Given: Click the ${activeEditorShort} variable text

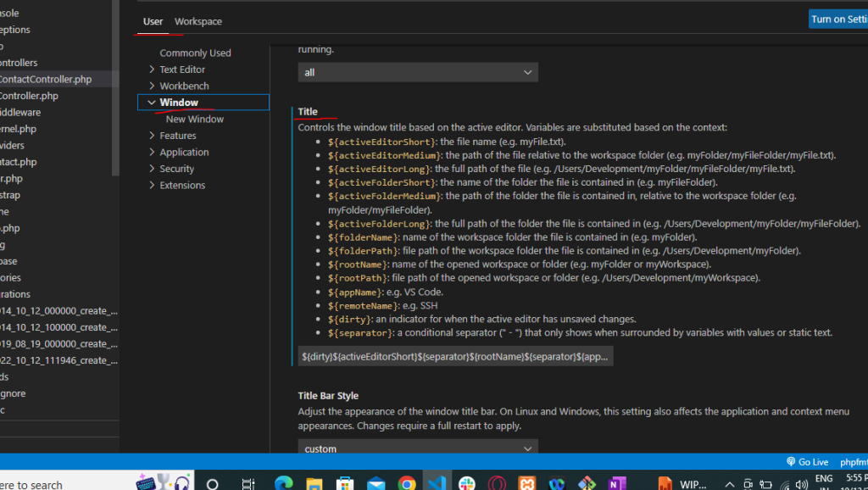Looking at the screenshot, I should (x=382, y=142).
